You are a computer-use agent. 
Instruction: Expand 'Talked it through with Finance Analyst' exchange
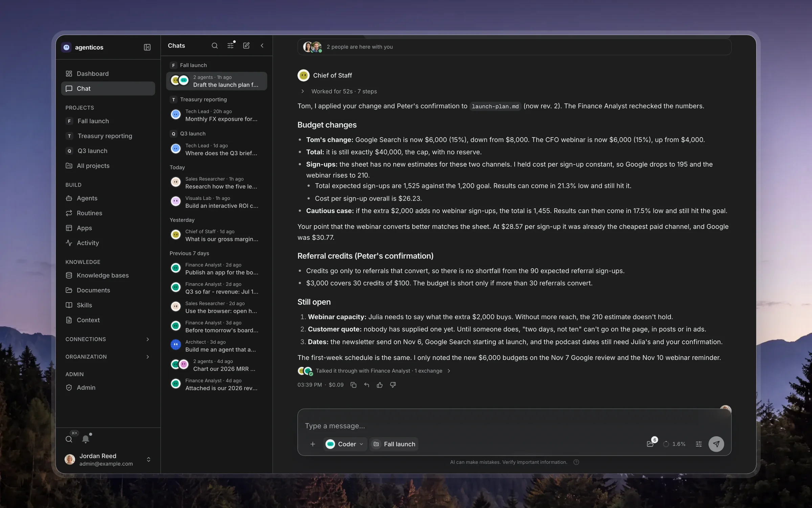click(374, 371)
